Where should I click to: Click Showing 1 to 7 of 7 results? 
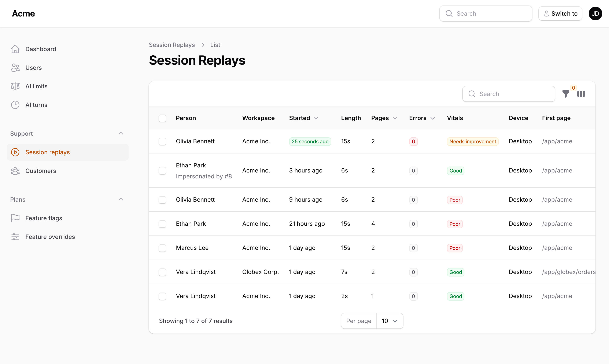coord(196,321)
